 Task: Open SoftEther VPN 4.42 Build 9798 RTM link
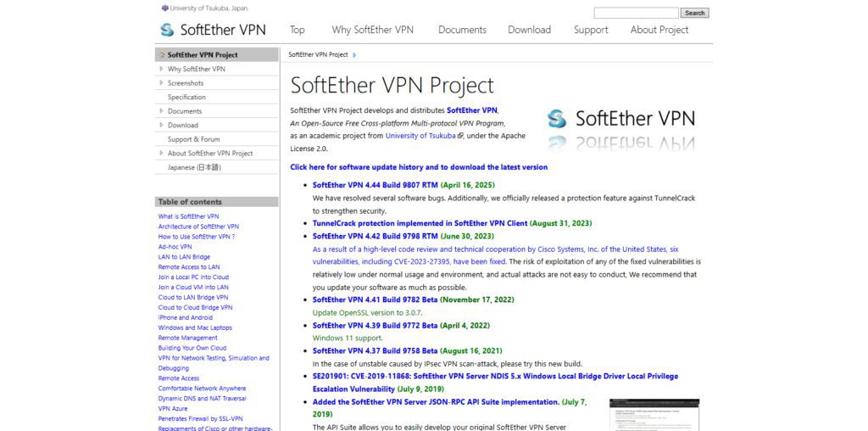point(376,236)
